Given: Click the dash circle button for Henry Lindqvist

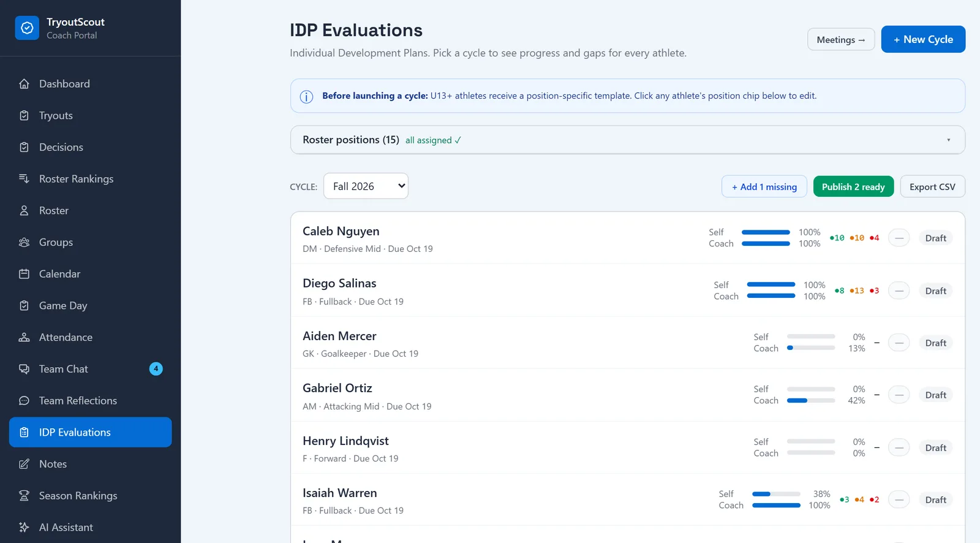Looking at the screenshot, I should coord(899,448).
